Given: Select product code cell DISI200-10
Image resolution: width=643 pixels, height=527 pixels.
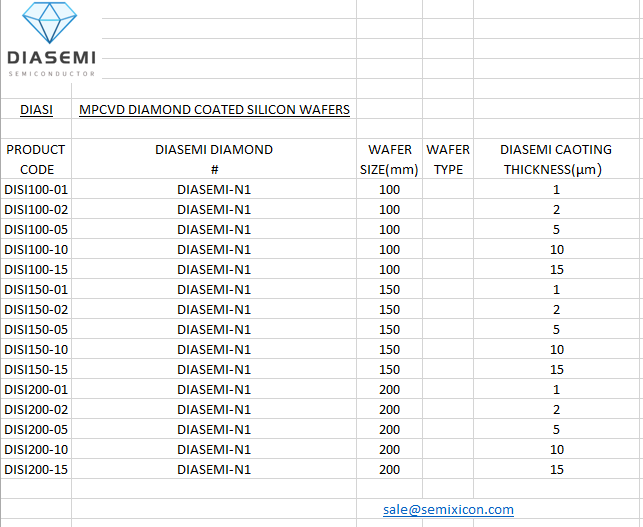Looking at the screenshot, I should click(x=36, y=449).
